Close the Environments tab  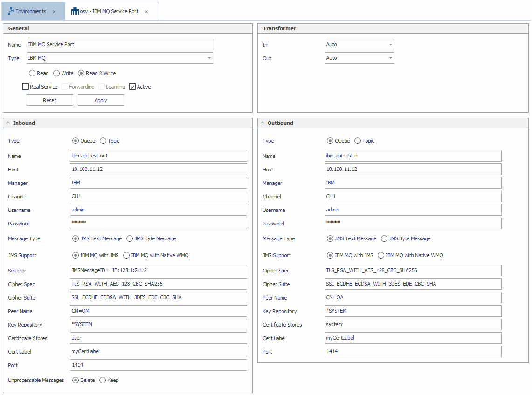54,12
